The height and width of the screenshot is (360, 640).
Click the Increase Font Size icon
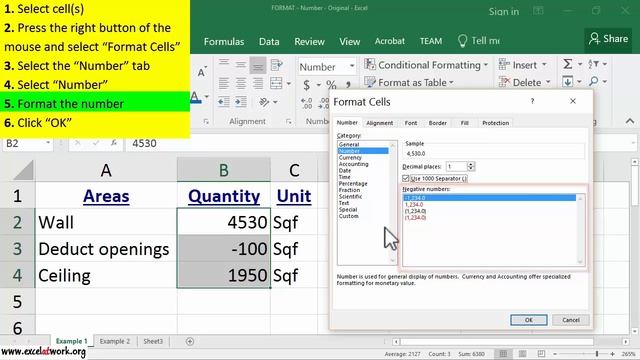[202, 72]
